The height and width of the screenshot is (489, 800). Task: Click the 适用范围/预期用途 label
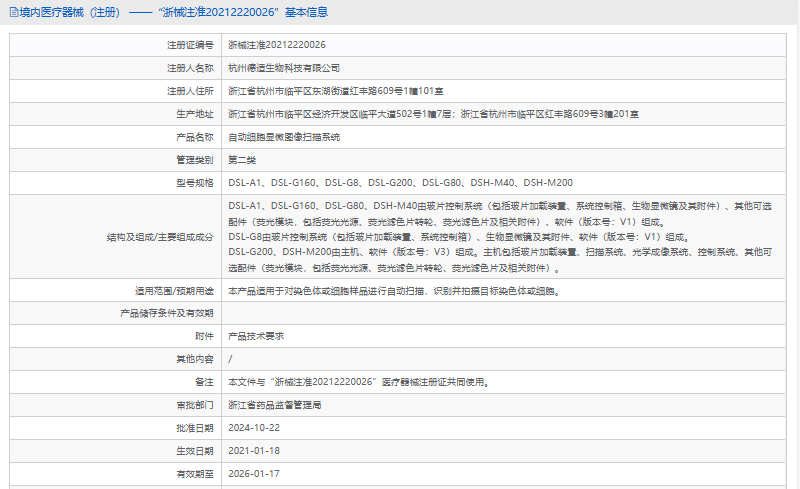pos(174,291)
